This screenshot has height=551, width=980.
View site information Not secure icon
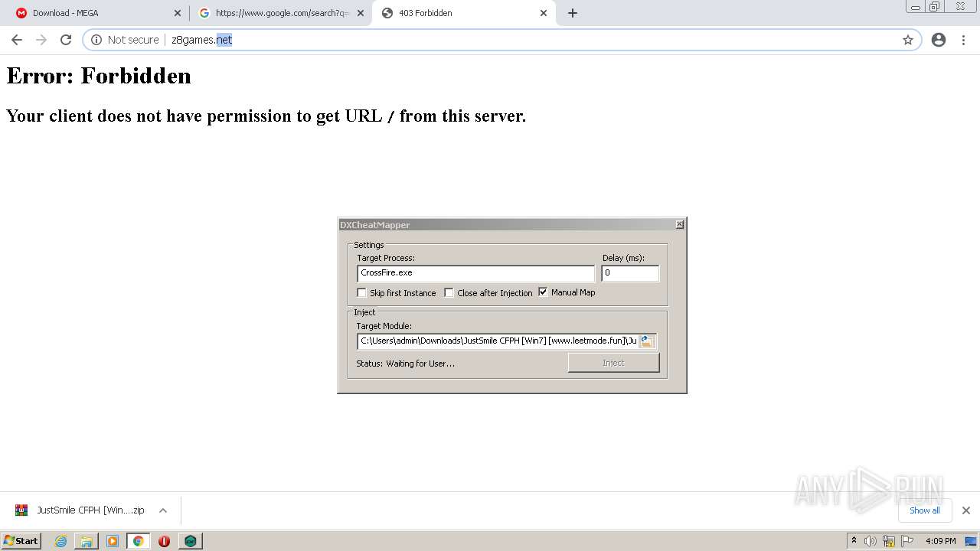point(96,40)
